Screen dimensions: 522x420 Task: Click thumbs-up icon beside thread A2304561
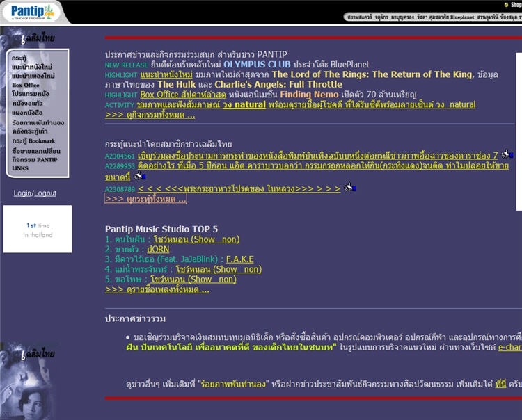coord(507,154)
